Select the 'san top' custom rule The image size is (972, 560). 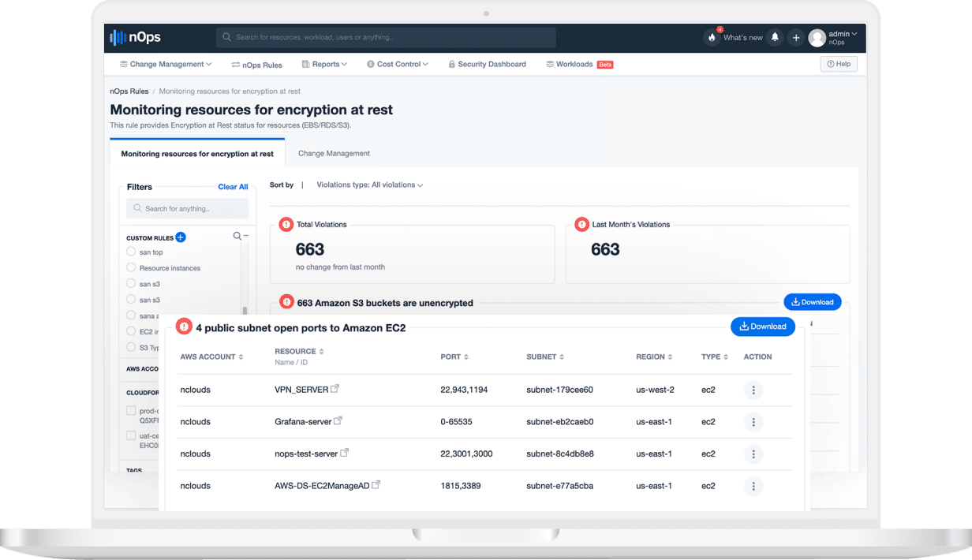(x=131, y=252)
